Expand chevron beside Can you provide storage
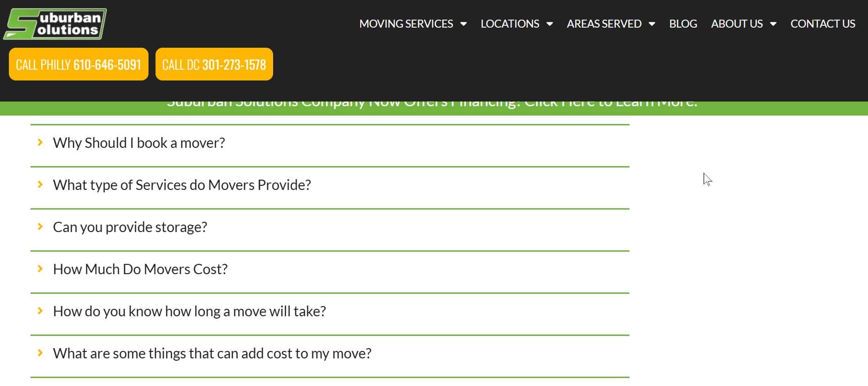Image resolution: width=868 pixels, height=386 pixels. pos(40,226)
